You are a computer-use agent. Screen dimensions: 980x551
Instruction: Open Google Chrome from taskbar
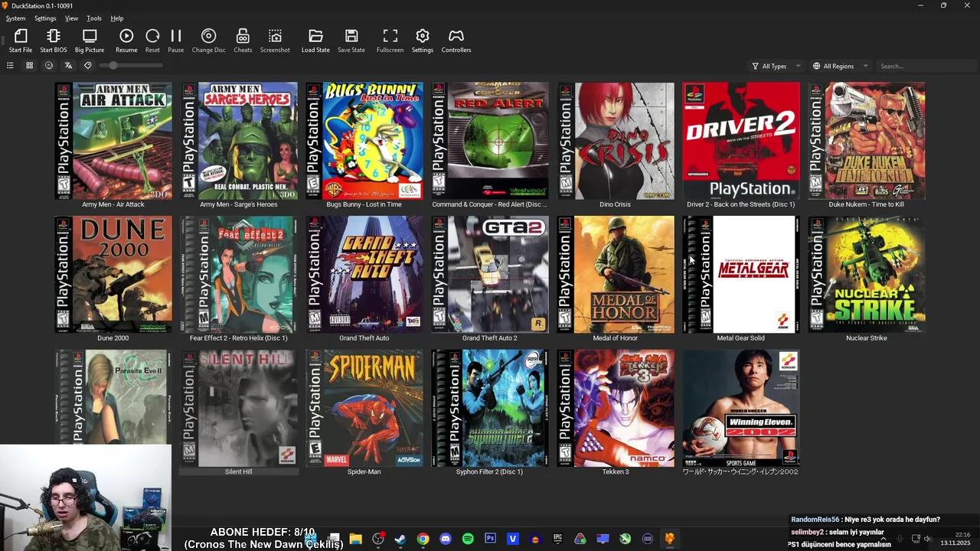(423, 539)
